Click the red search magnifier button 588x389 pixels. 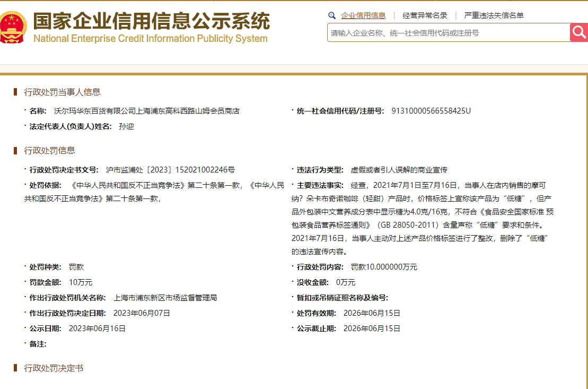point(579,32)
